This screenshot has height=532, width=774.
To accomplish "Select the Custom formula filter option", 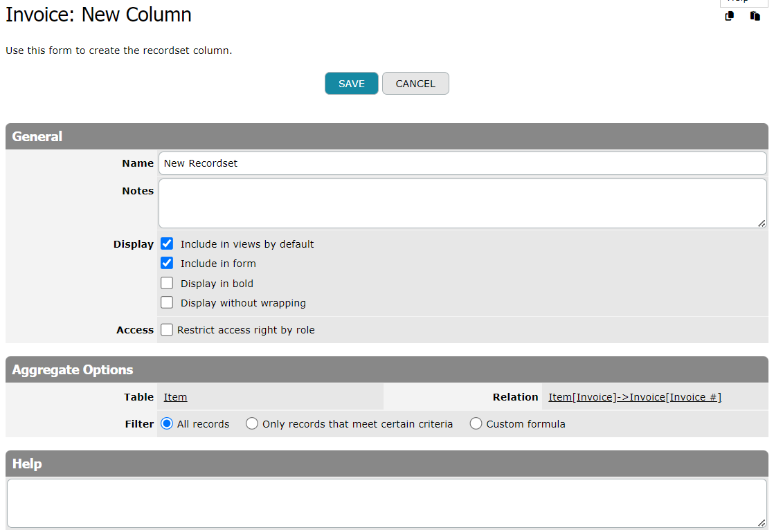I will 476,423.
